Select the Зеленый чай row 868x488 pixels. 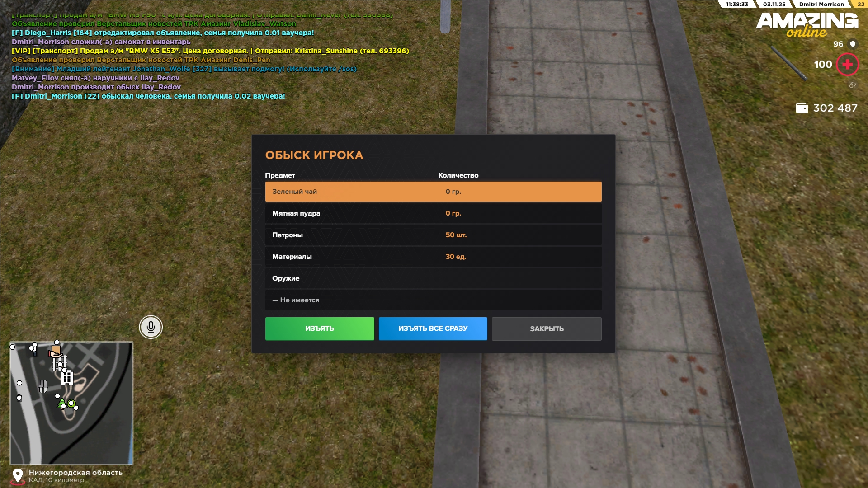433,192
